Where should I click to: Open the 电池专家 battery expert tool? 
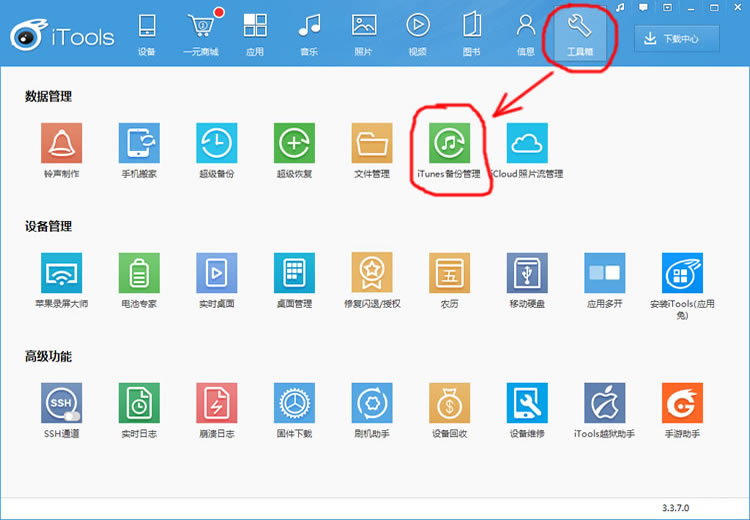139,273
